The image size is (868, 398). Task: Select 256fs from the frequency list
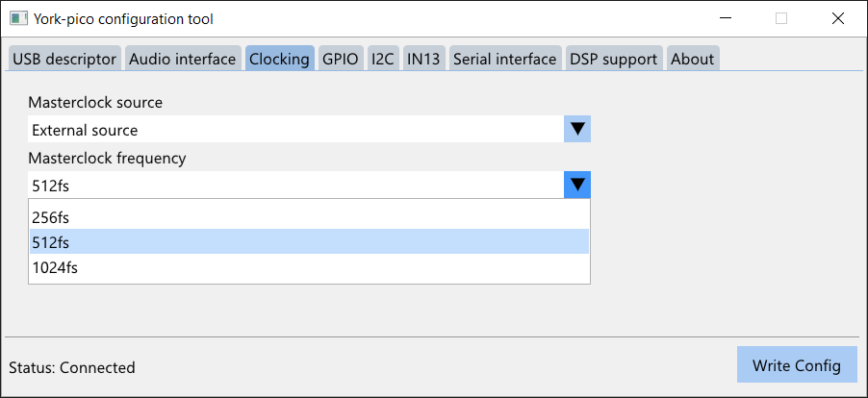pos(310,217)
